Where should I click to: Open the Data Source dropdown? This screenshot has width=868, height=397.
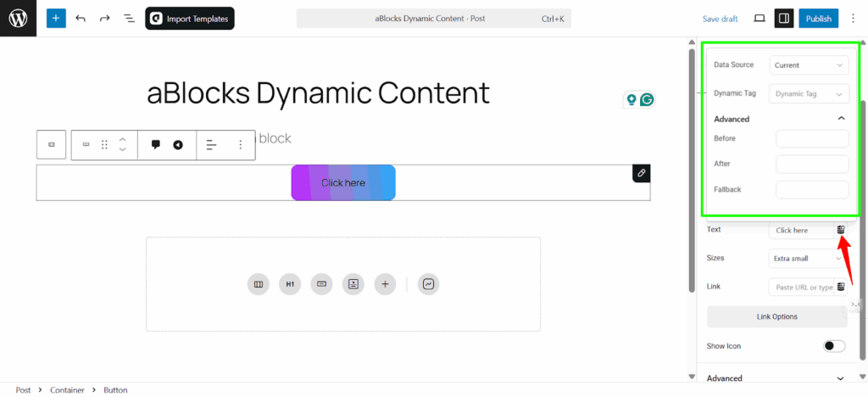[809, 64]
